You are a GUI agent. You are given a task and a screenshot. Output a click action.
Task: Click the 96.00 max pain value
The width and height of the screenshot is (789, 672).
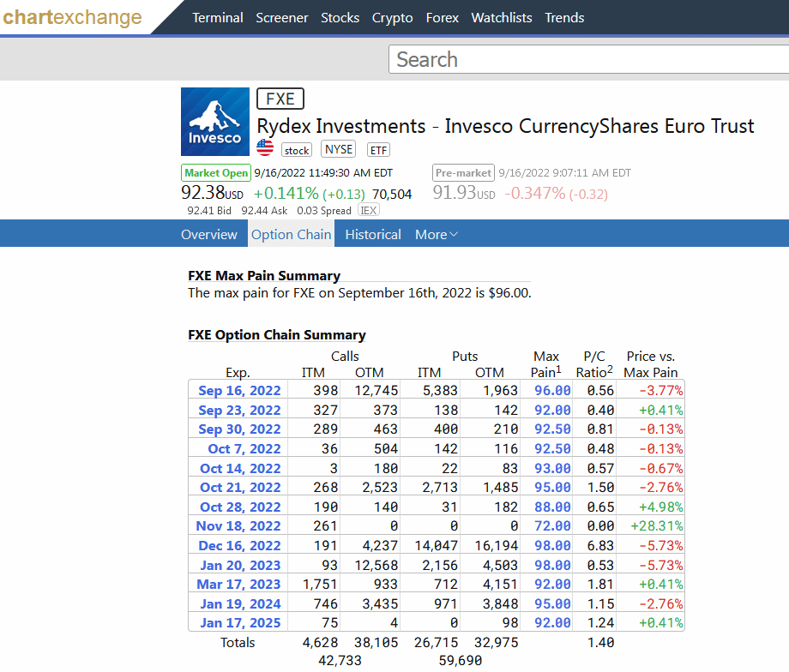[x=552, y=391]
